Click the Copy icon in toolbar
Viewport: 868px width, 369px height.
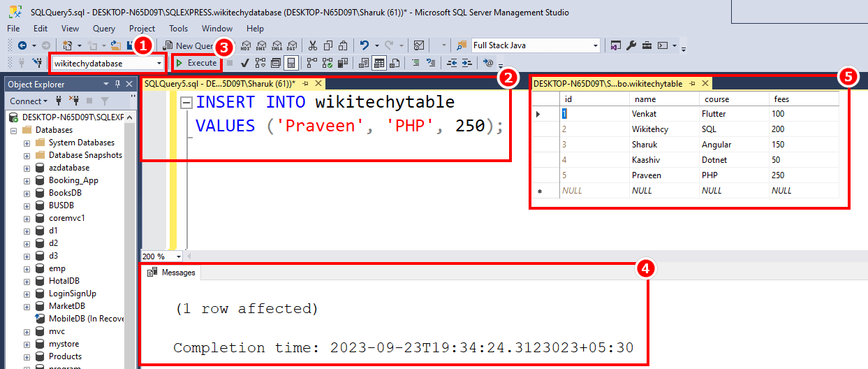point(328,45)
